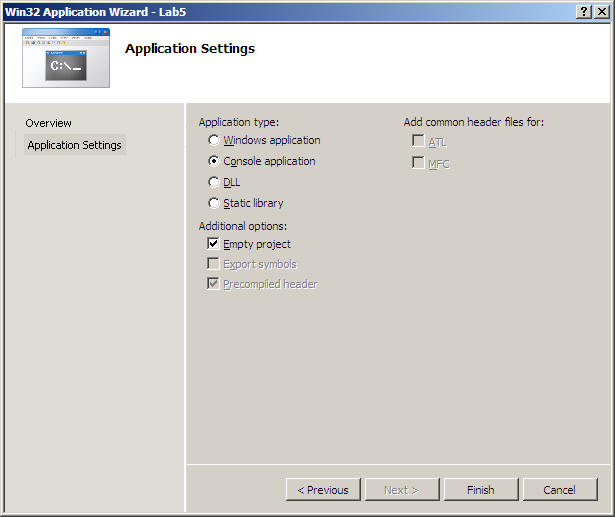Select Console application radio option
615x517 pixels.
pos(214,161)
